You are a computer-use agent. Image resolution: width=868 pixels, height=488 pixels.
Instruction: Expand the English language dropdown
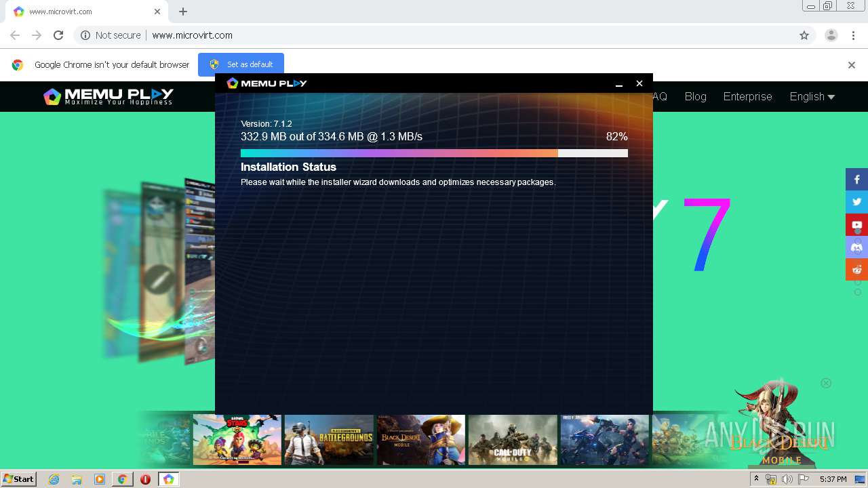pos(812,96)
